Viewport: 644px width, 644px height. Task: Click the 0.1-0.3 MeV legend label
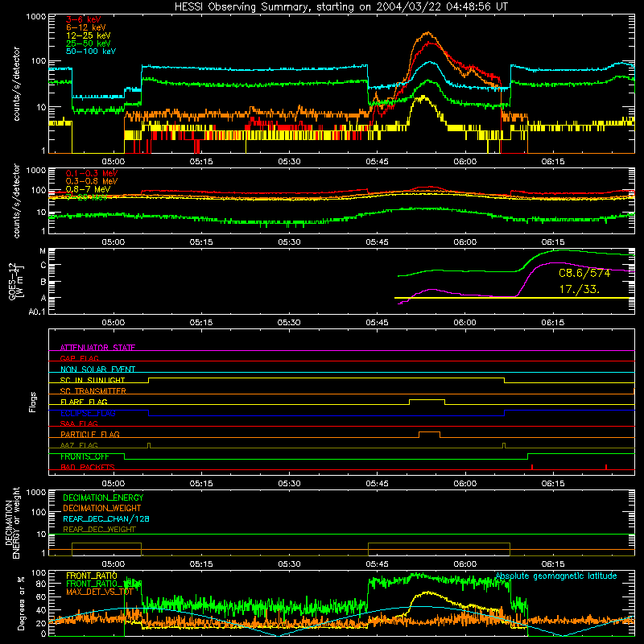click(92, 173)
